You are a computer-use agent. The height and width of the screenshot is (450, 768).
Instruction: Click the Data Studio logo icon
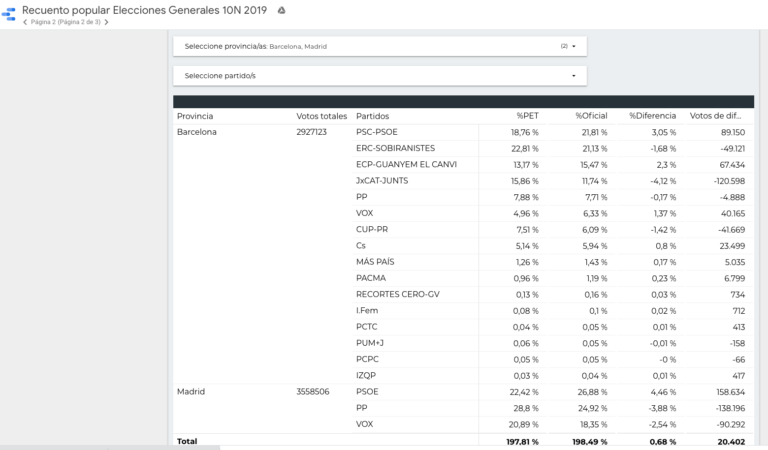[9, 14]
